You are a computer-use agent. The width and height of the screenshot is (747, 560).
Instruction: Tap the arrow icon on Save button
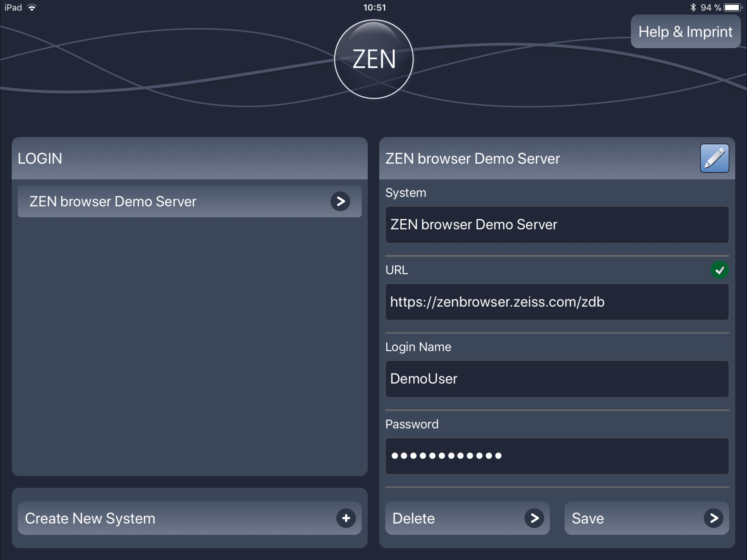point(713,518)
